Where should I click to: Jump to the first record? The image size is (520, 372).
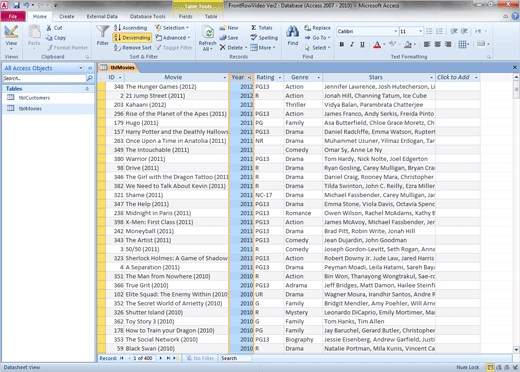122,358
